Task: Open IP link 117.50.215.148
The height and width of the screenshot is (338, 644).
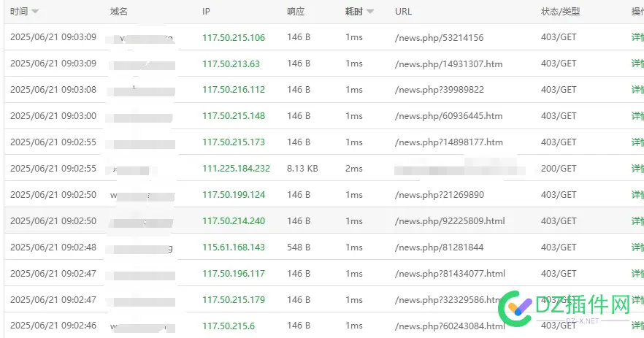Action: [x=234, y=116]
